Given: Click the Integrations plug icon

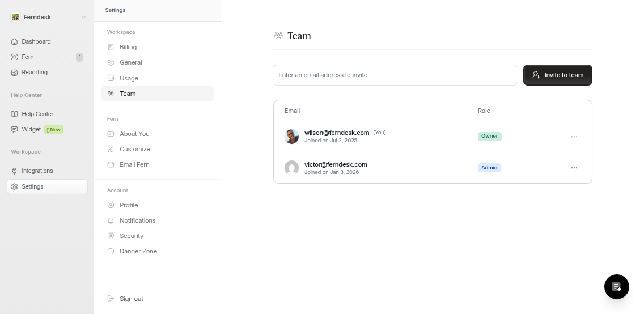Looking at the screenshot, I should tap(14, 171).
